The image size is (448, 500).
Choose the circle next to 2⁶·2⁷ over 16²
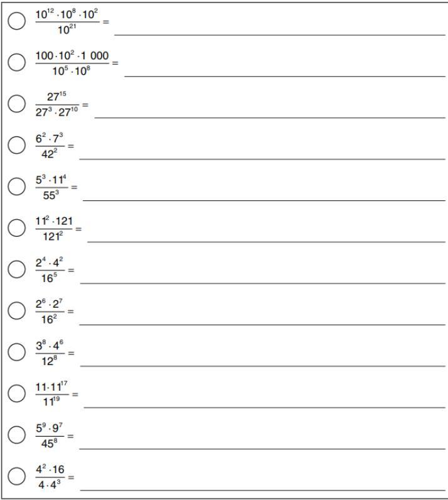(x=16, y=311)
